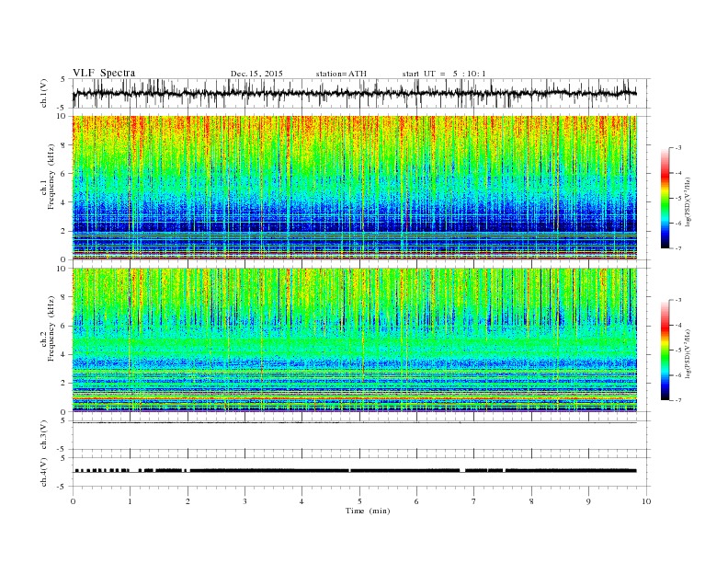The width and height of the screenshot is (728, 563).
Task: Click the ch.1 color bar 'log(PSD)(V²/Hz)' label
Action: [688, 201]
